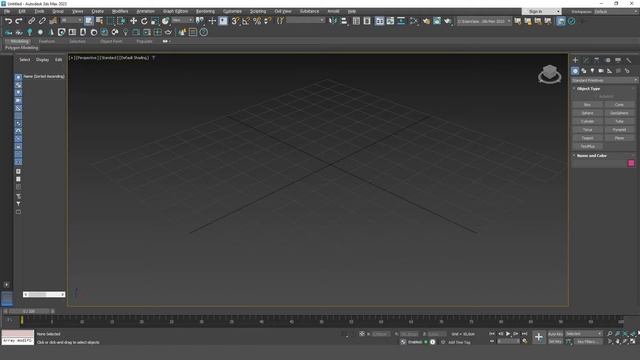
Task: Open the reference coordinate system dropdown
Action: (182, 20)
